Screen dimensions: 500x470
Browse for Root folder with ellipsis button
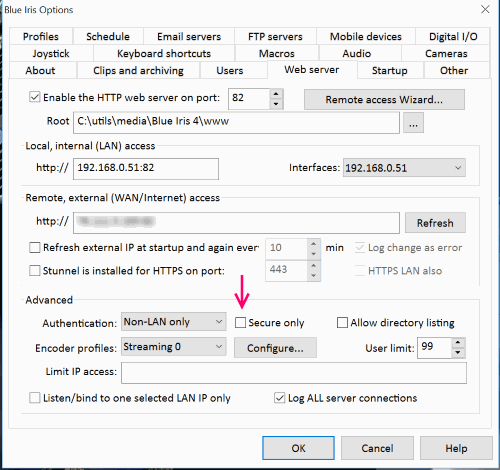pos(413,123)
